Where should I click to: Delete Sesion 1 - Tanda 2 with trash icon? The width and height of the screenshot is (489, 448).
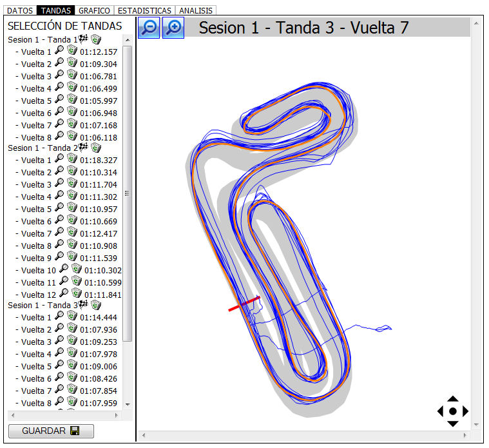pos(96,148)
